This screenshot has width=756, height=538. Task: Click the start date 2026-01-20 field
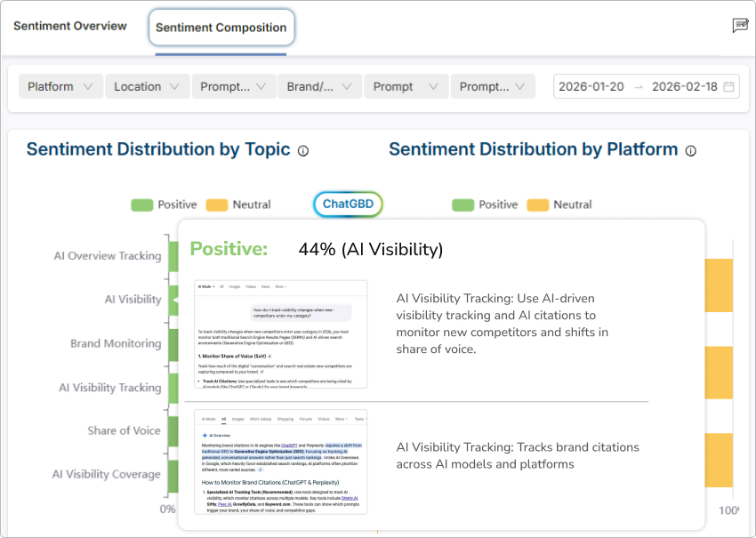592,86
